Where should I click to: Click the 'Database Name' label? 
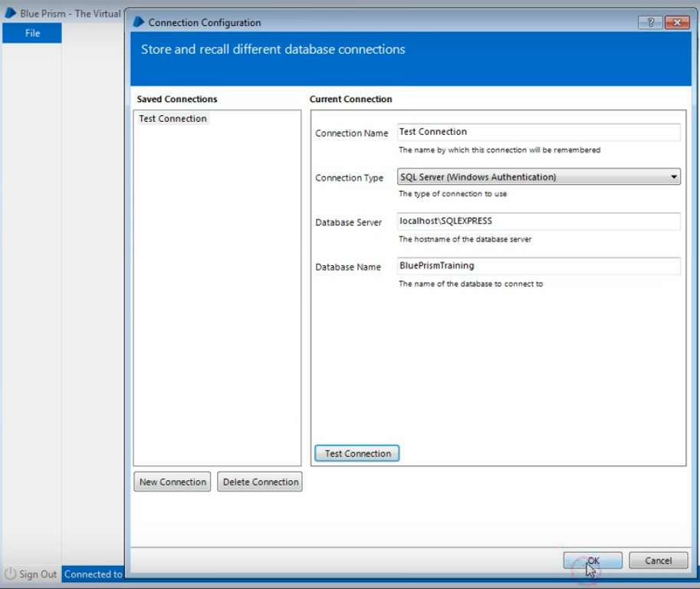tap(348, 267)
